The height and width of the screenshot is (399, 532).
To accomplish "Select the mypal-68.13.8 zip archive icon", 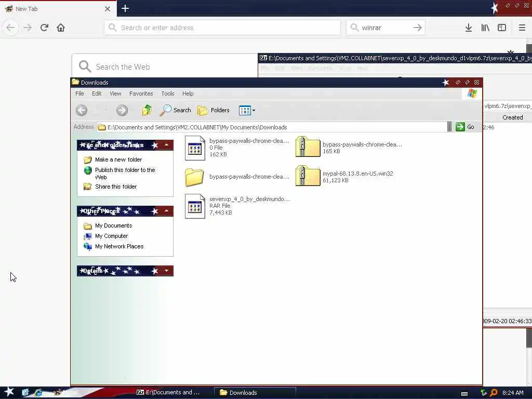I will point(308,176).
